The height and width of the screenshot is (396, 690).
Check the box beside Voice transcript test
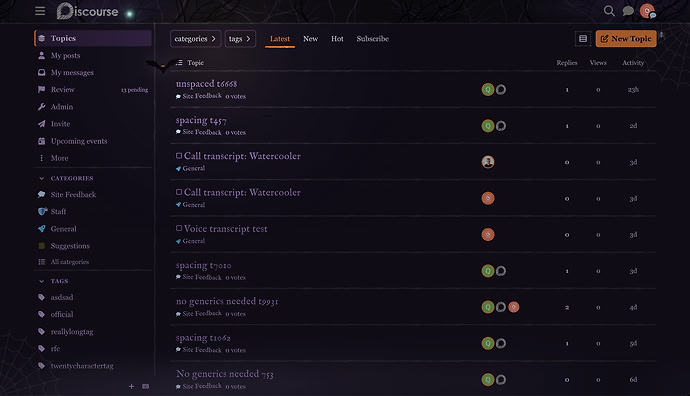point(179,228)
